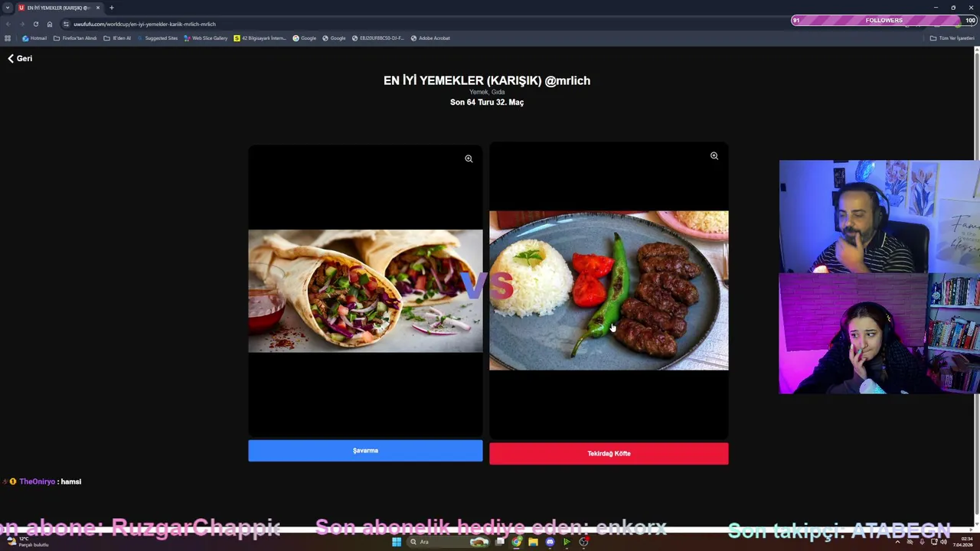
Task: Zoom into the Tekirdağ Köfte image with magnifier icon
Action: 714,156
